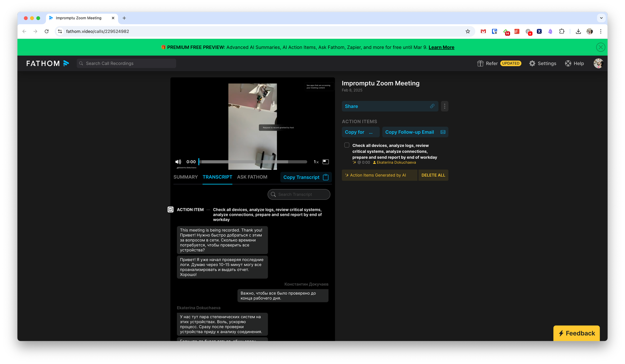This screenshot has height=364, width=625.
Task: Click DELETE ALL action items
Action: (x=433, y=175)
